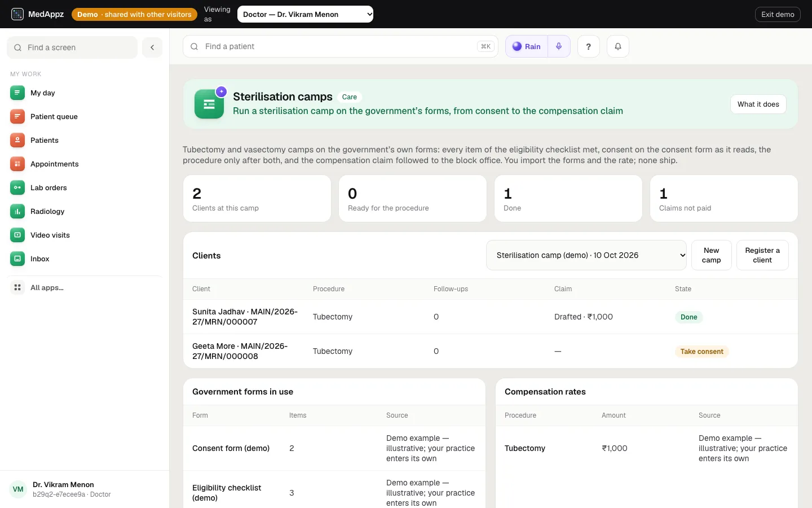The width and height of the screenshot is (812, 508).
Task: Click the ⌘K shortcut hint
Action: pyautogui.click(x=486, y=46)
